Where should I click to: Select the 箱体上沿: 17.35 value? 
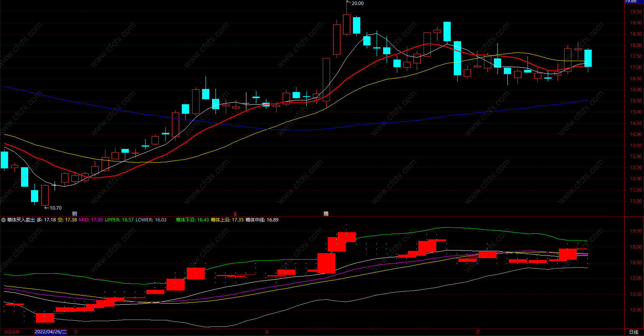click(x=227, y=220)
